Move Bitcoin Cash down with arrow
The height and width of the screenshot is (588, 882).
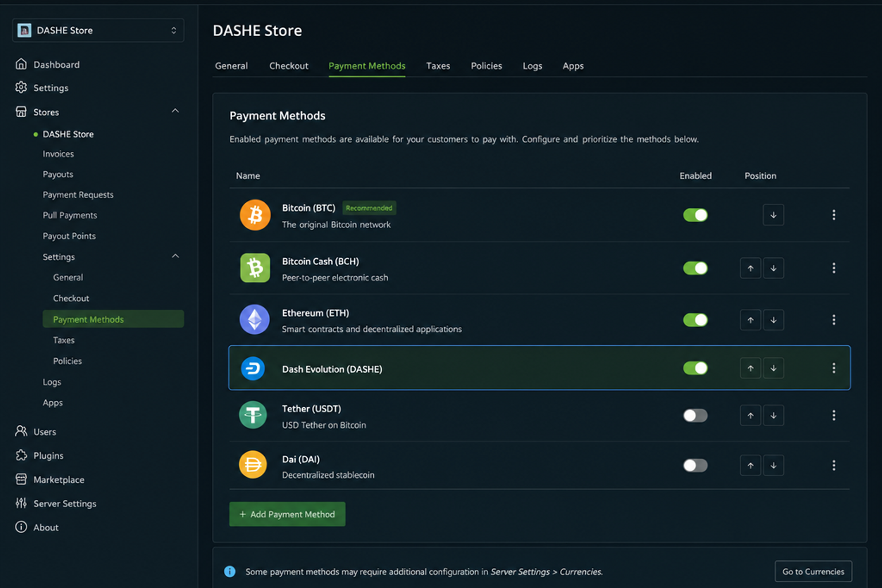773,268
